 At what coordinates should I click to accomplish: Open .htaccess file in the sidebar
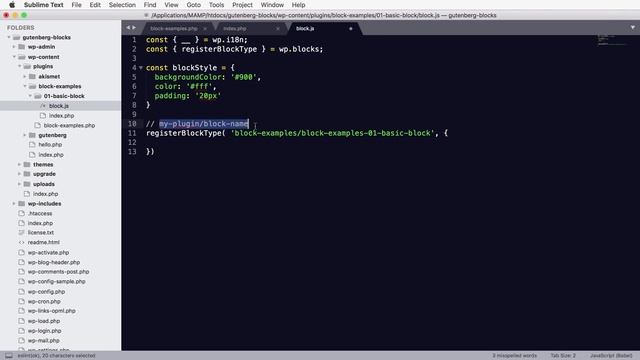click(40, 213)
